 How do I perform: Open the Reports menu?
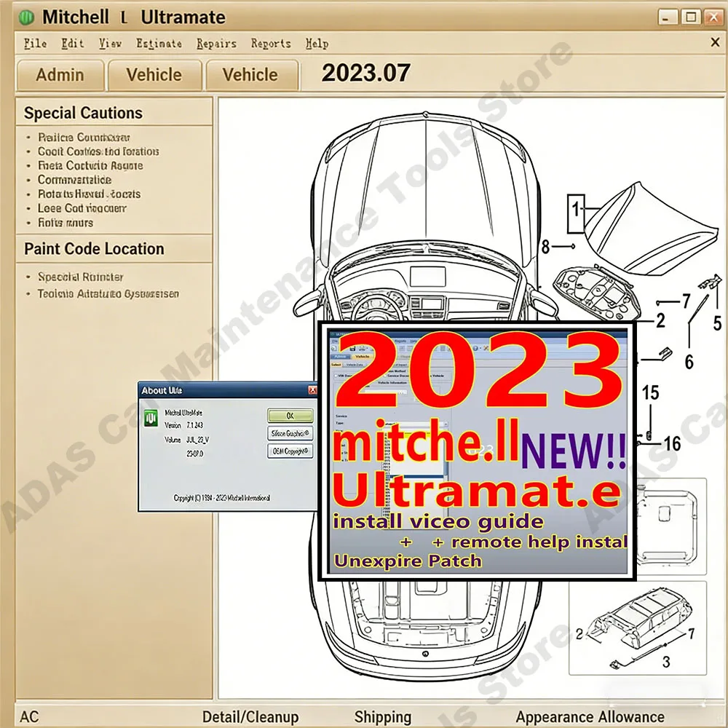270,44
